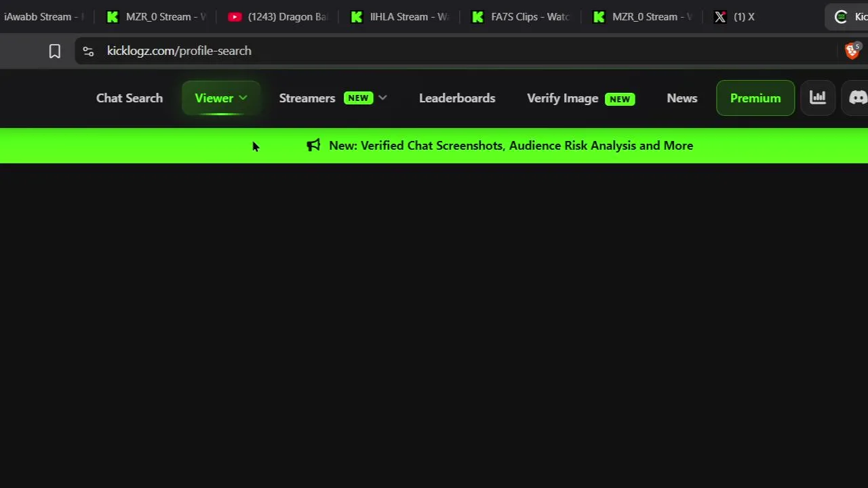Open the Verified Chat Screenshots announcement
This screenshot has width=868, height=488.
511,146
